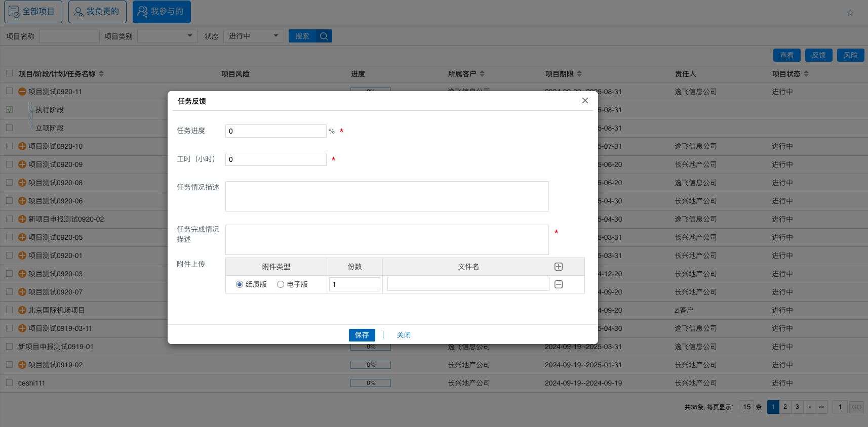Image resolution: width=868 pixels, height=427 pixels.
Task: Select the 电子版 radio option
Action: 281,284
